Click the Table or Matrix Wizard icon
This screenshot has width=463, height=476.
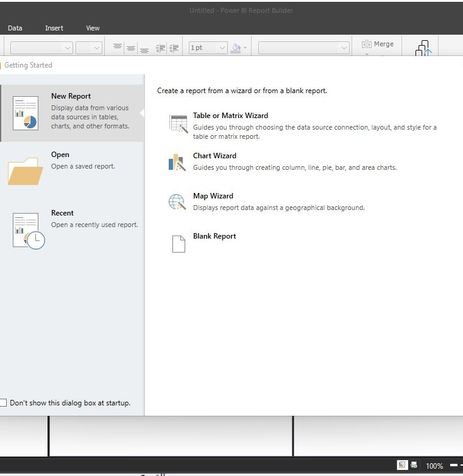pyautogui.click(x=178, y=124)
